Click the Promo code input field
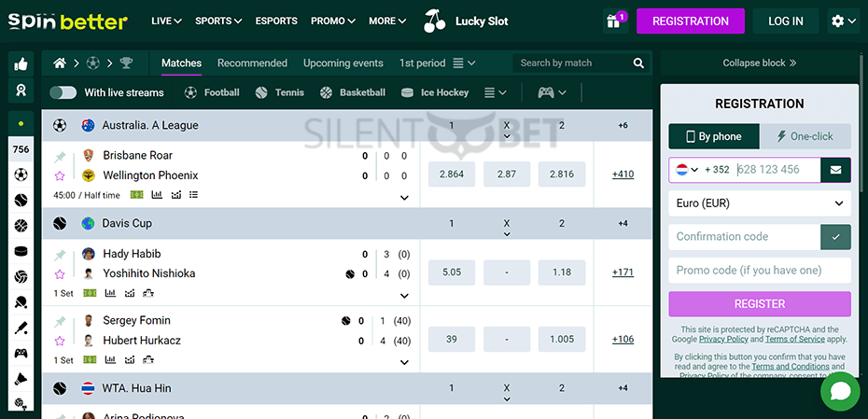 (760, 270)
